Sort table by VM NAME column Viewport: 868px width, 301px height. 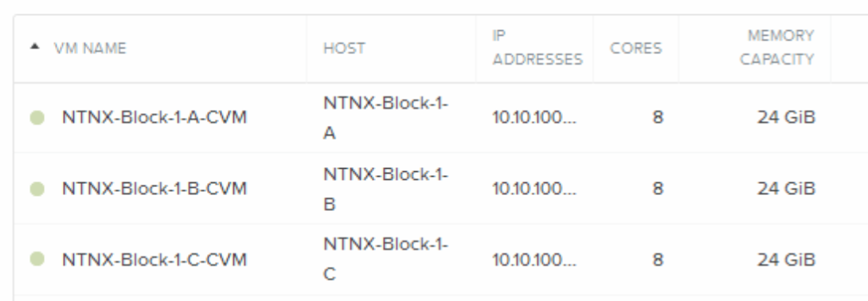(90, 48)
